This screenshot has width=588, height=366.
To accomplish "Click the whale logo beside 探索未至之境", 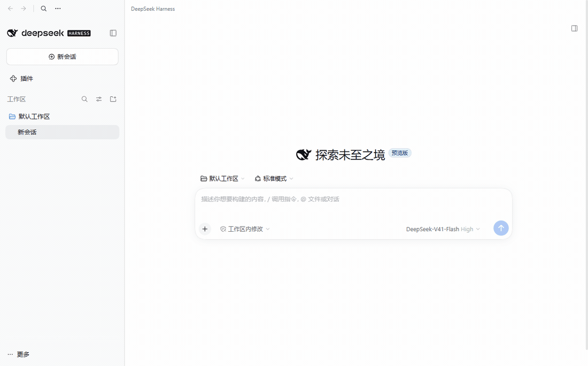I will [x=304, y=154].
